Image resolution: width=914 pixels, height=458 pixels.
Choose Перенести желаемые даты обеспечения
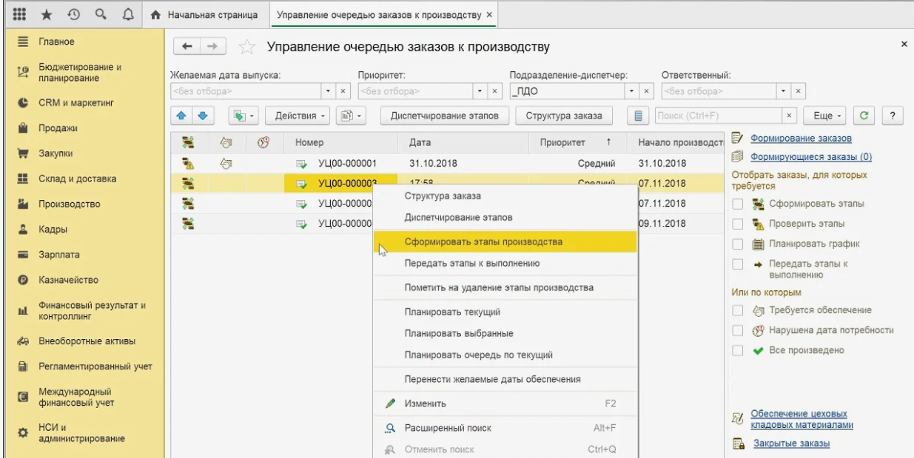[x=505, y=379]
